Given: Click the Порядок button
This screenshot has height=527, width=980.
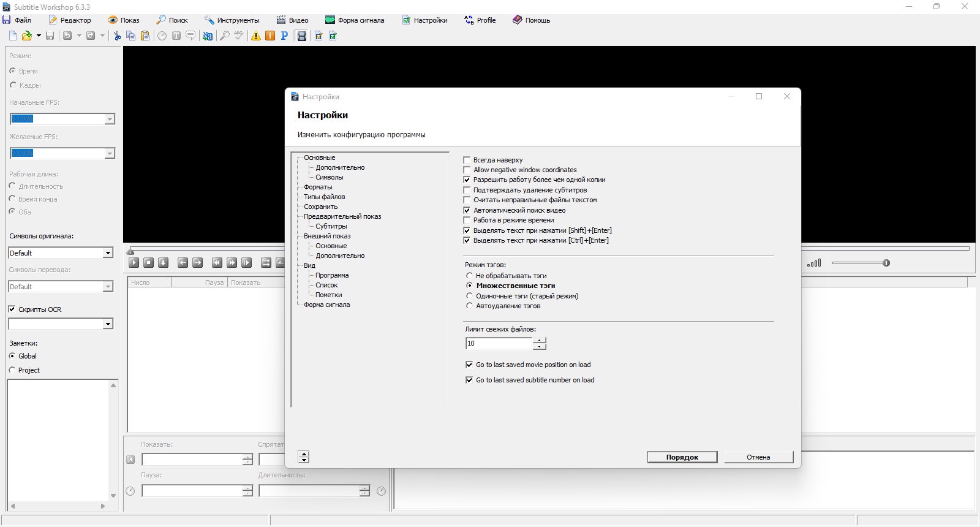Looking at the screenshot, I should click(682, 457).
